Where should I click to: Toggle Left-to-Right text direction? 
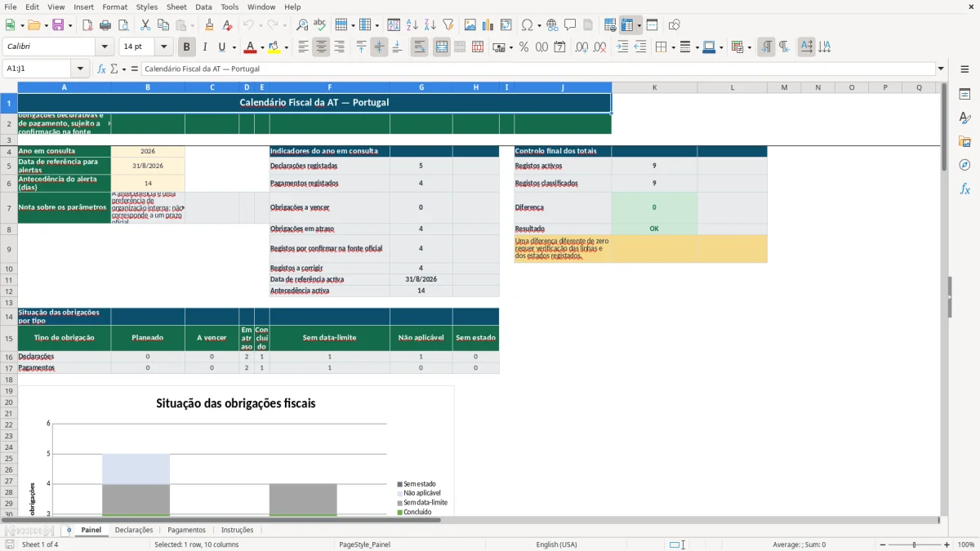click(766, 47)
